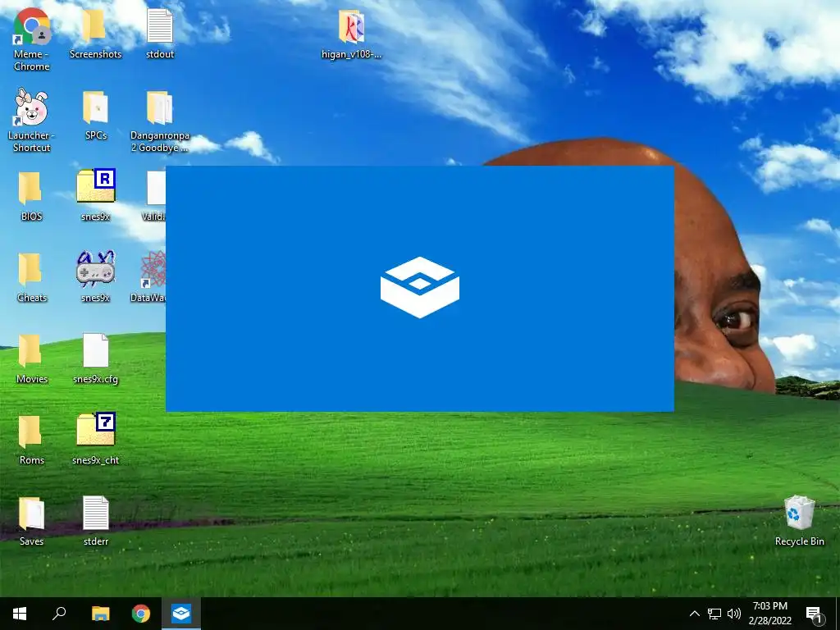Show hidden system tray icons

click(x=694, y=614)
